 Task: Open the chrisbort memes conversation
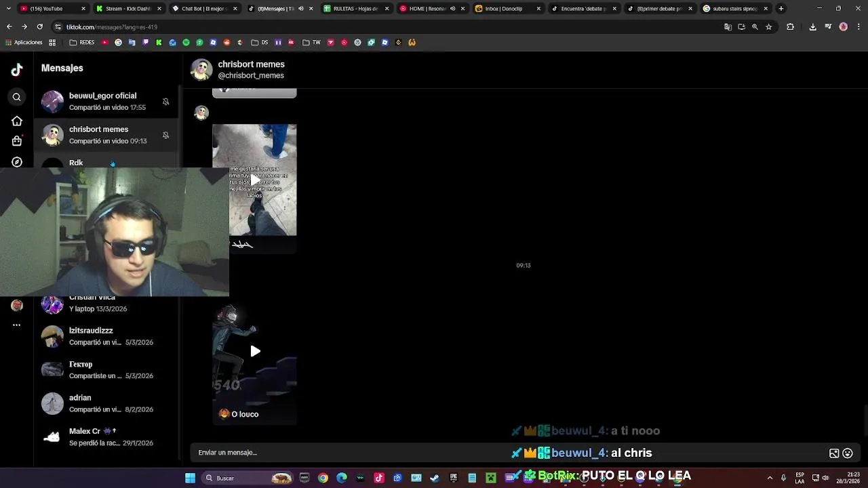pos(106,135)
